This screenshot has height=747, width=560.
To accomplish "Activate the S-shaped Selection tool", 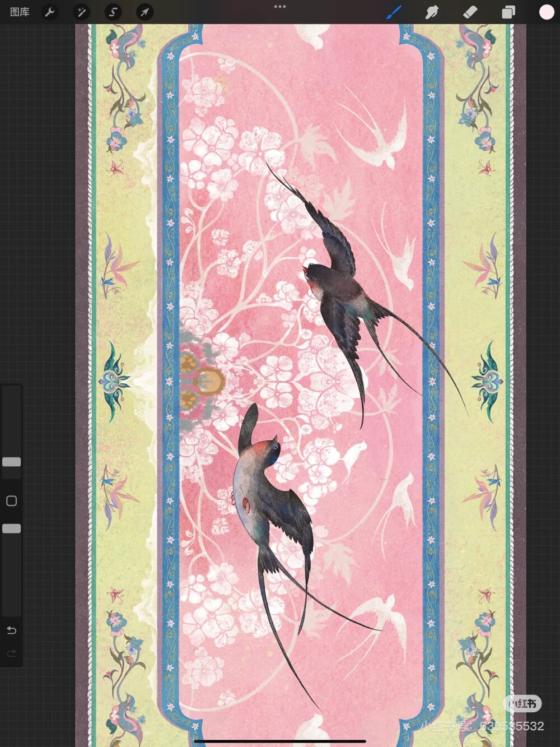I will click(x=113, y=12).
